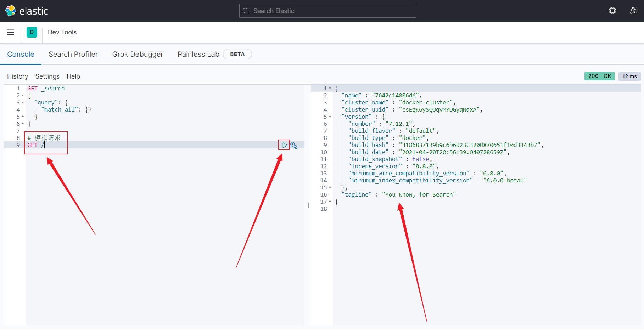644x329 pixels.
Task: Click the search magnifier icon
Action: 245,11
